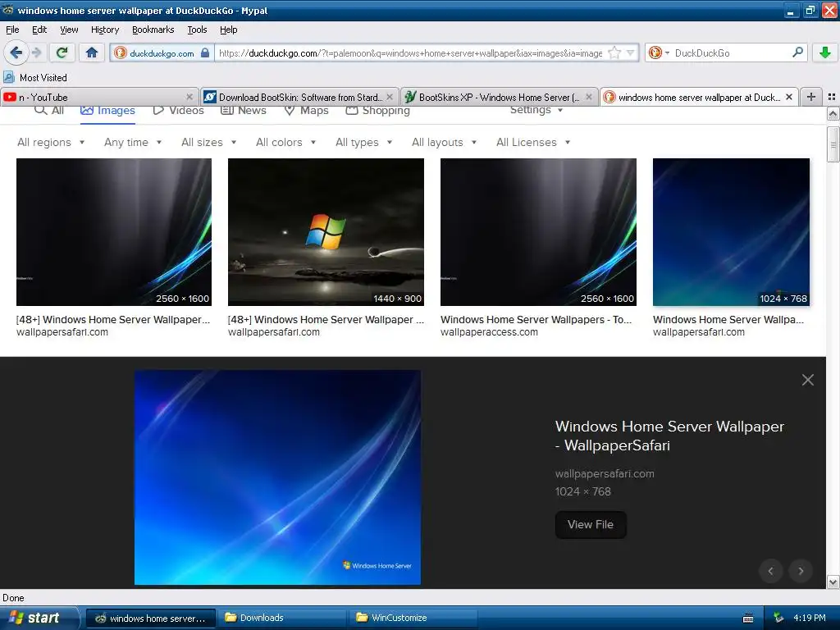Close the Download BootSkin tab

coord(390,97)
